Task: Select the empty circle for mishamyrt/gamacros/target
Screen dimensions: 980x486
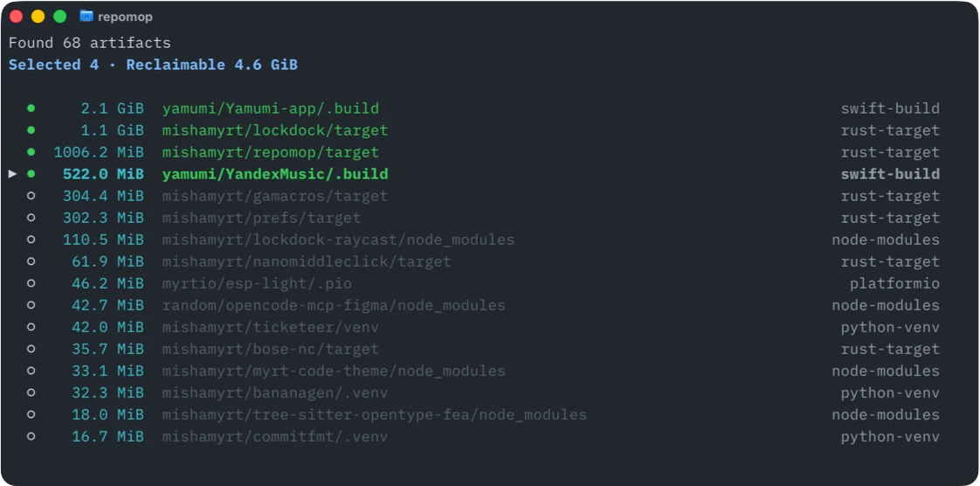Action: click(31, 196)
